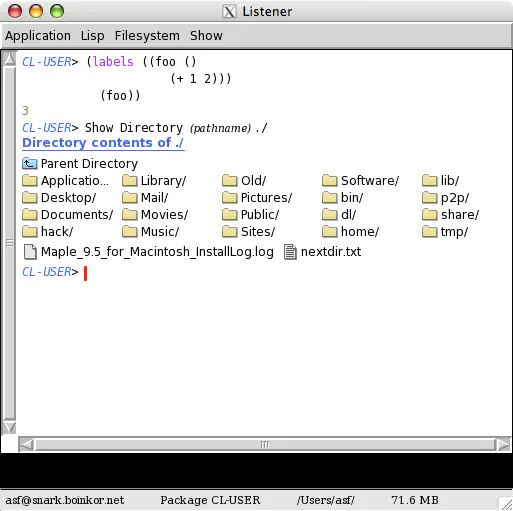Open the Documents/ directory label
This screenshot has height=511, width=513.
tap(77, 215)
